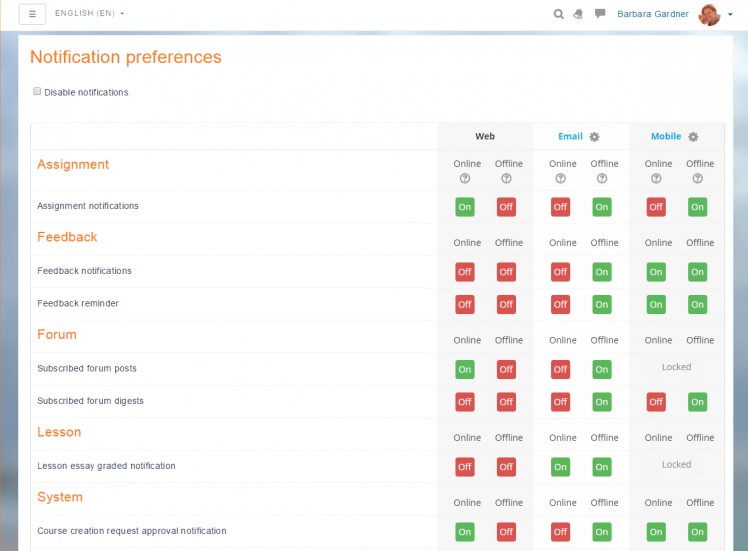Click the Mobile column header link

click(x=666, y=137)
